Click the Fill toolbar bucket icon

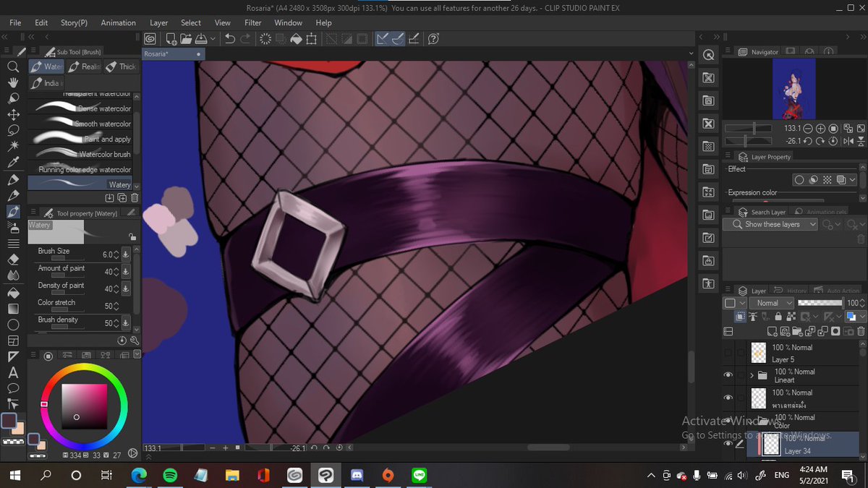tap(296, 39)
